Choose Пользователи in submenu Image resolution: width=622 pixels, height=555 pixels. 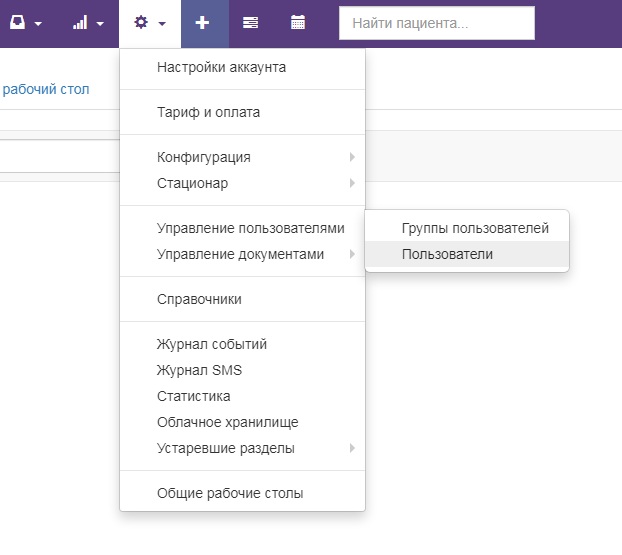(467, 254)
